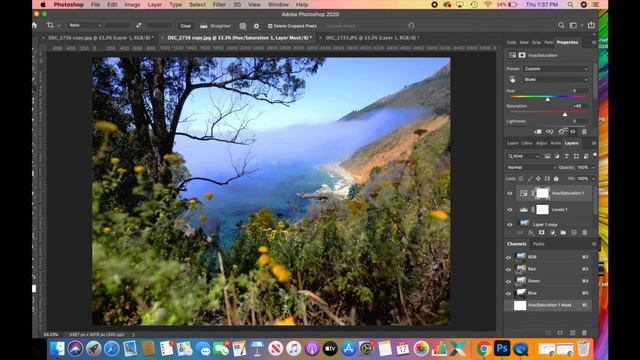Load channel as selection in Channels footer
This screenshot has width=640, height=360.
click(x=548, y=333)
